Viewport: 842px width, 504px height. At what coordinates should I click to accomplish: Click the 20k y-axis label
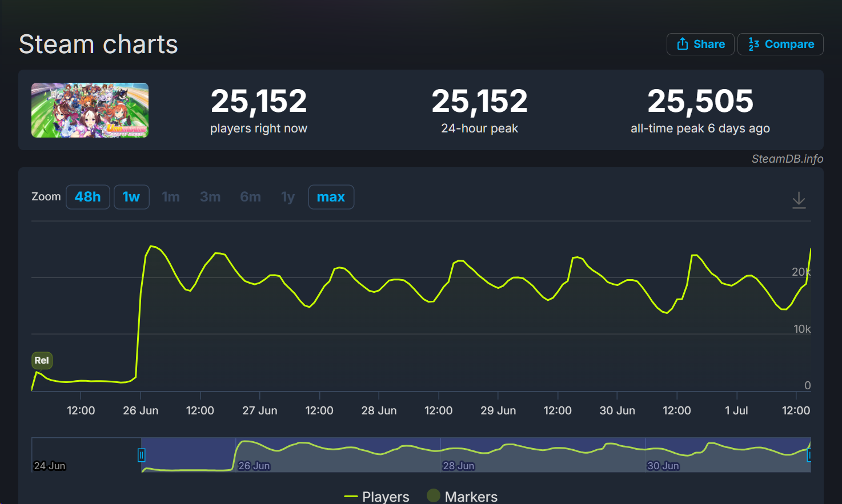point(801,272)
